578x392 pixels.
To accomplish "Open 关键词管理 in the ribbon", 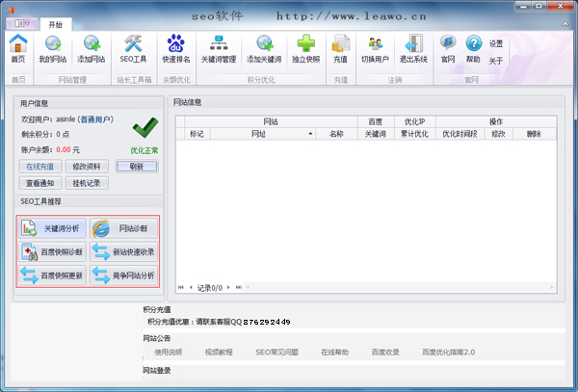I will point(219,49).
